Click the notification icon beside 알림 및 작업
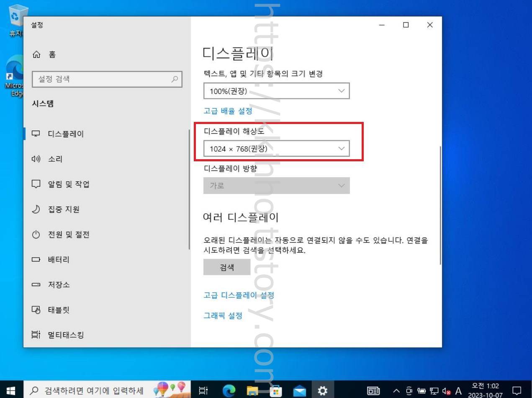This screenshot has height=398, width=532. [36, 184]
